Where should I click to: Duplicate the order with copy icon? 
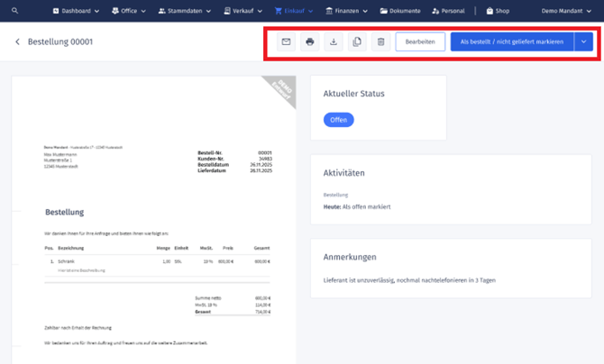[x=357, y=42]
